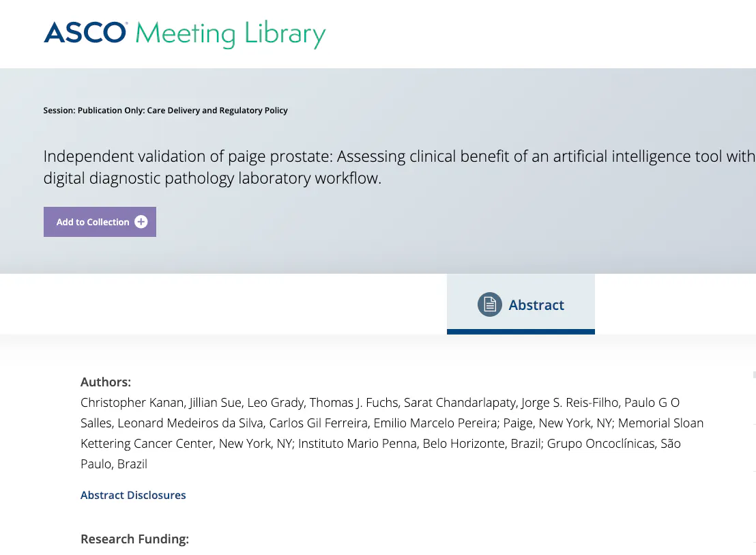The height and width of the screenshot is (555, 756).
Task: Click the 'Research Funding:' heading
Action: coord(134,539)
